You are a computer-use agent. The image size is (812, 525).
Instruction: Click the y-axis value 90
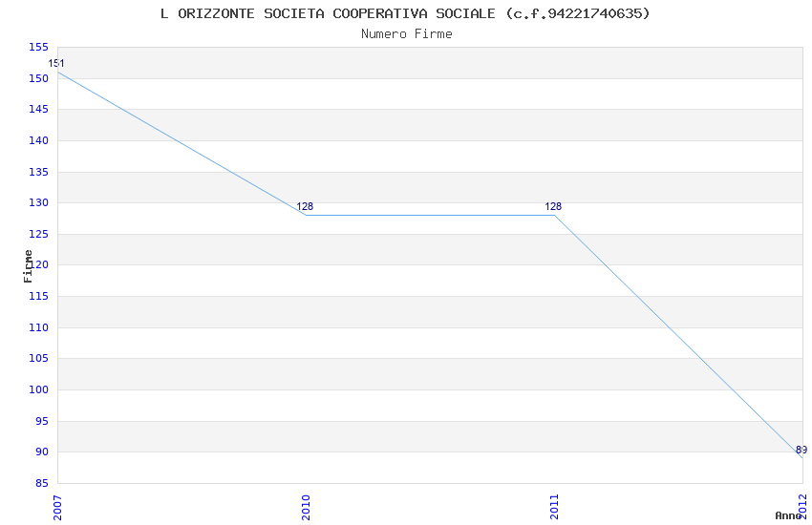tap(41, 452)
